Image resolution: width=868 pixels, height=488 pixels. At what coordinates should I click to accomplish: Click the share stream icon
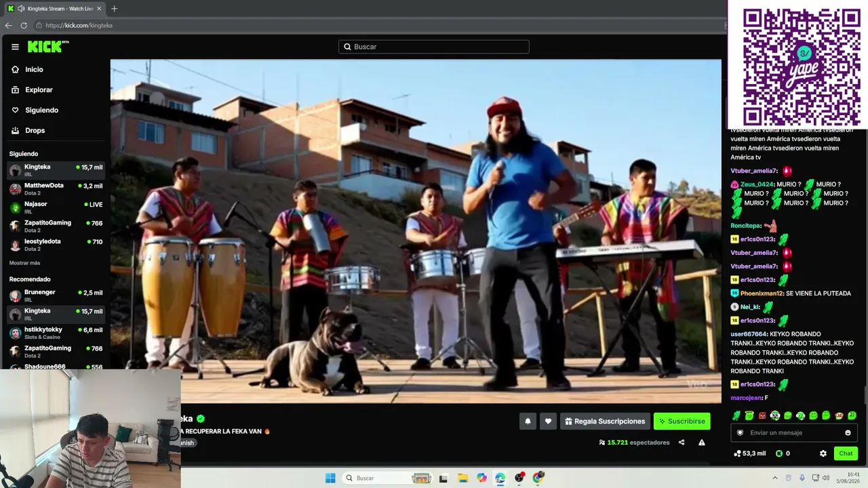click(682, 443)
